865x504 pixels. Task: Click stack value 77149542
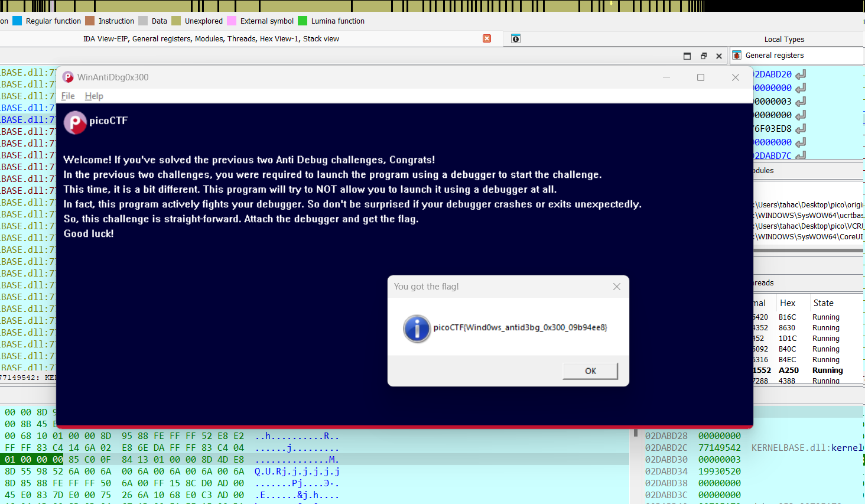tap(719, 448)
